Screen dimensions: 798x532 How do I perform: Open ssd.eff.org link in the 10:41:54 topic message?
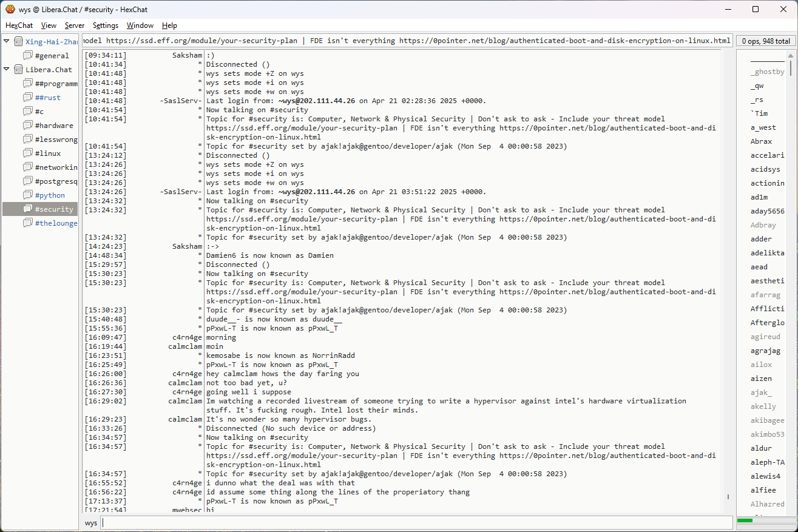click(x=302, y=128)
